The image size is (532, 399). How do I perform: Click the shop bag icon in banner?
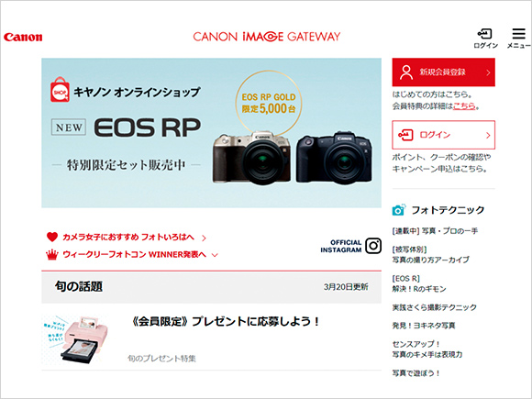pyautogui.click(x=60, y=90)
